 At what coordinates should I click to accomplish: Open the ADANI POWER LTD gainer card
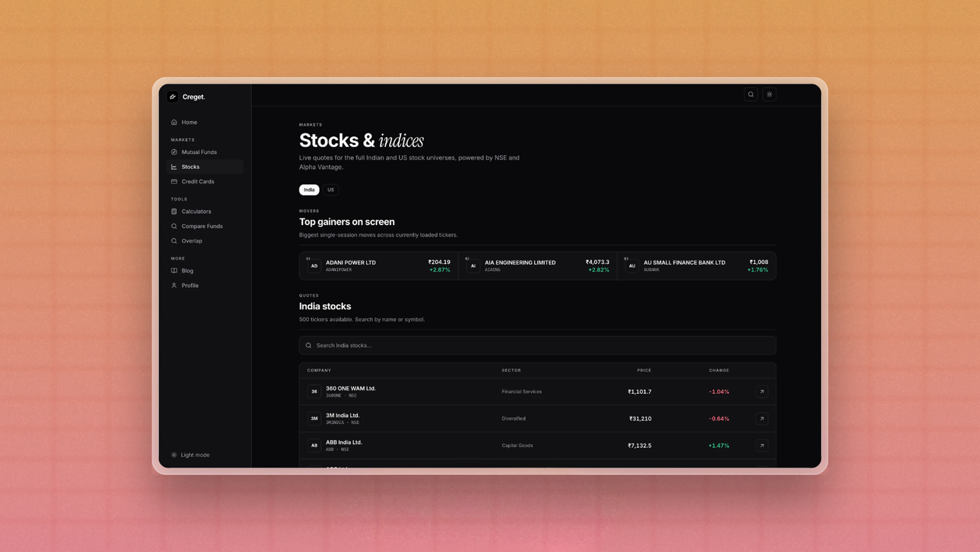click(378, 266)
